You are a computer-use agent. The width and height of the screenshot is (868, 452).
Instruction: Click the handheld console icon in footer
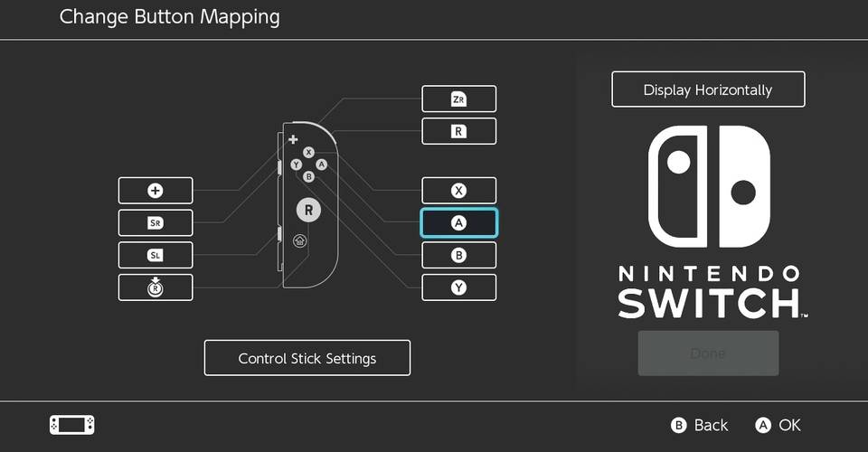point(71,425)
